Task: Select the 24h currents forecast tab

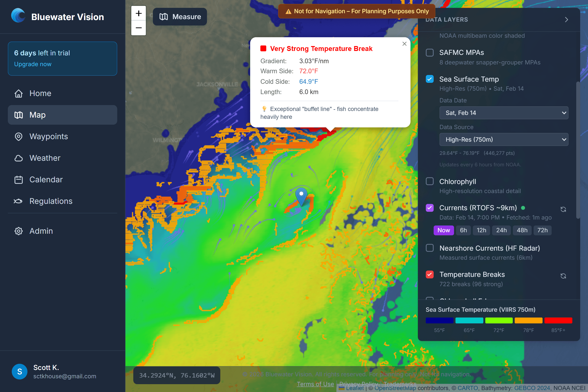Action: click(501, 230)
